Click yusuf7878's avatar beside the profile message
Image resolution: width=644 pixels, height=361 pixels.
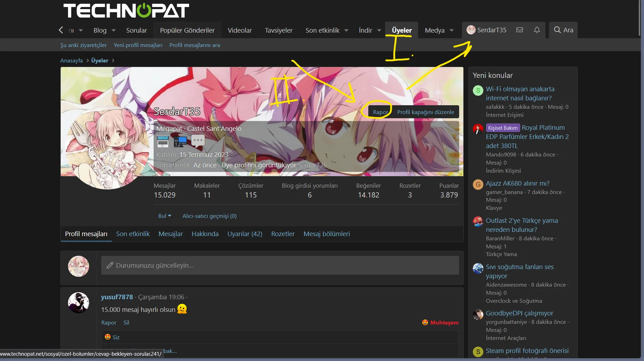point(79,303)
